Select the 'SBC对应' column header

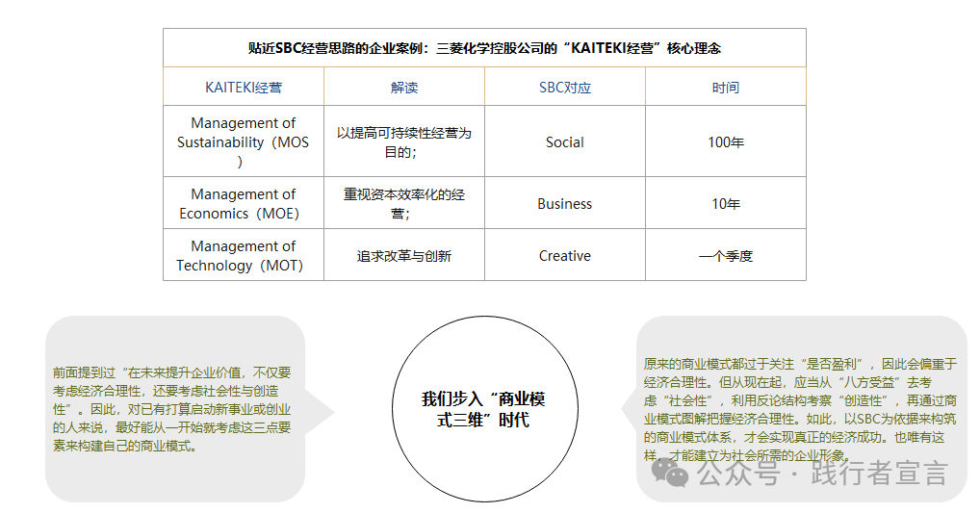pos(565,87)
